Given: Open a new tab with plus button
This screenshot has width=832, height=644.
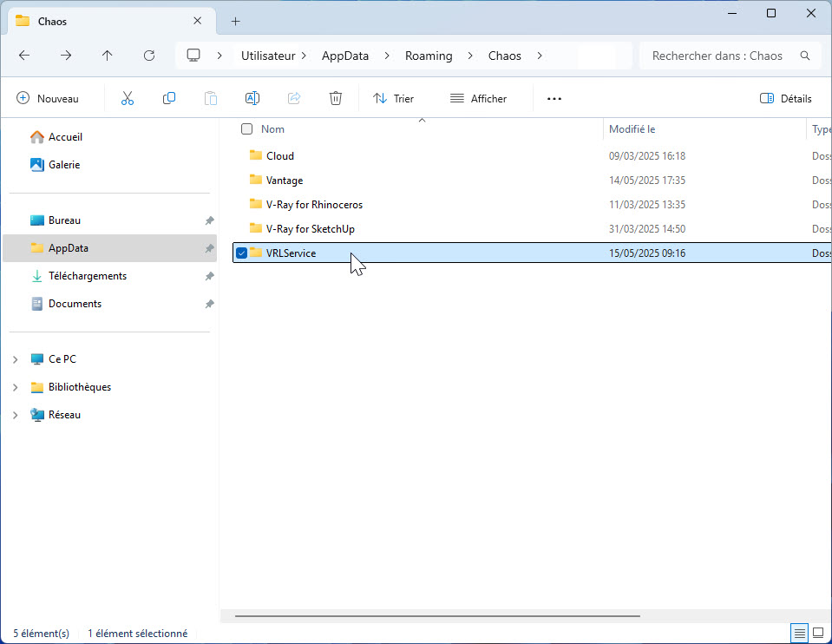Looking at the screenshot, I should 236,21.
